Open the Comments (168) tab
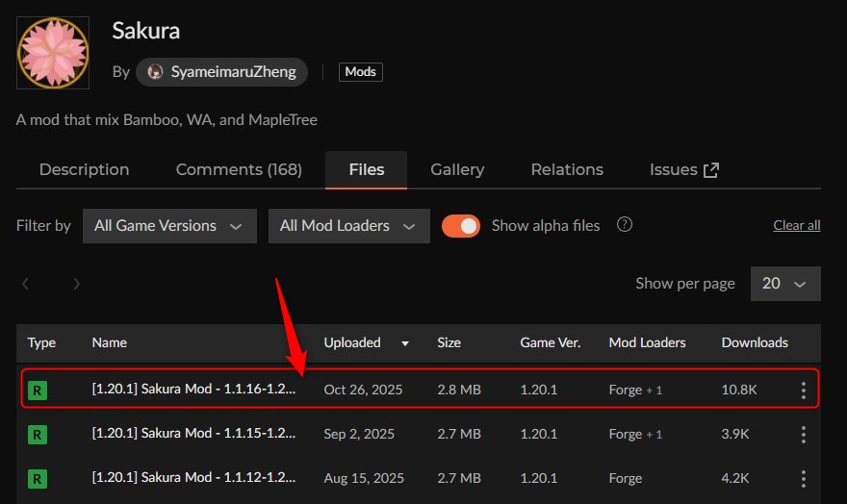 [x=239, y=169]
